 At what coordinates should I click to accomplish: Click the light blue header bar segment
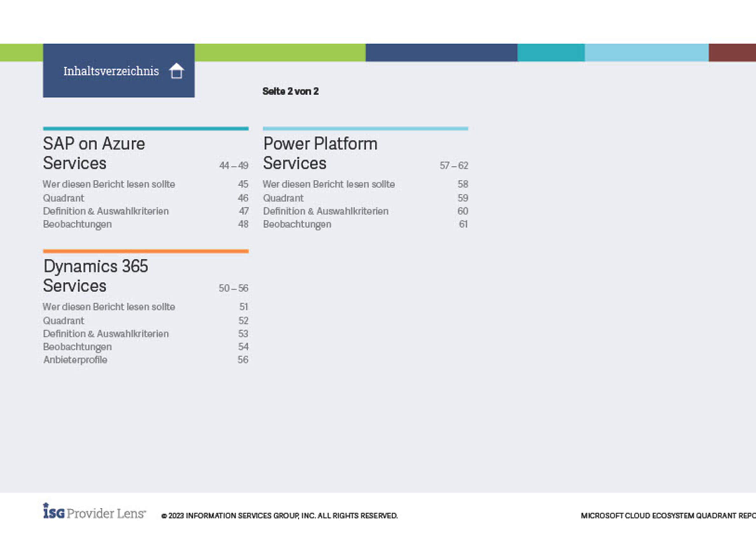[647, 52]
